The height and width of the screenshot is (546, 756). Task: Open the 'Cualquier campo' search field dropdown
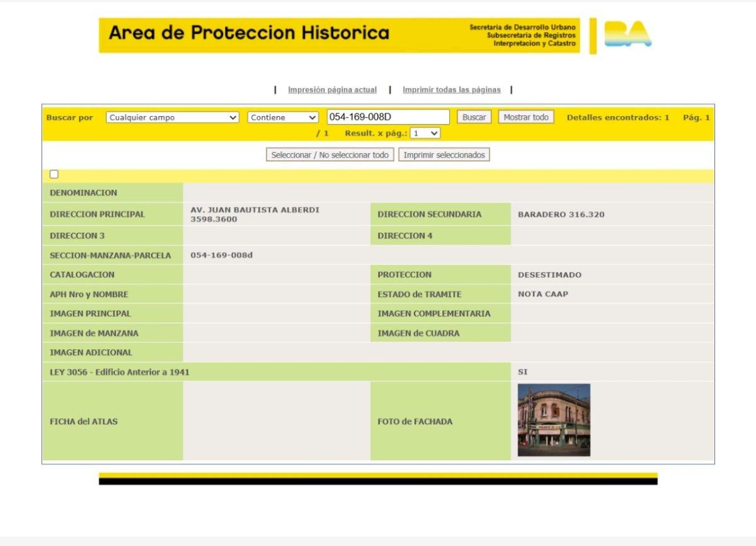(173, 117)
